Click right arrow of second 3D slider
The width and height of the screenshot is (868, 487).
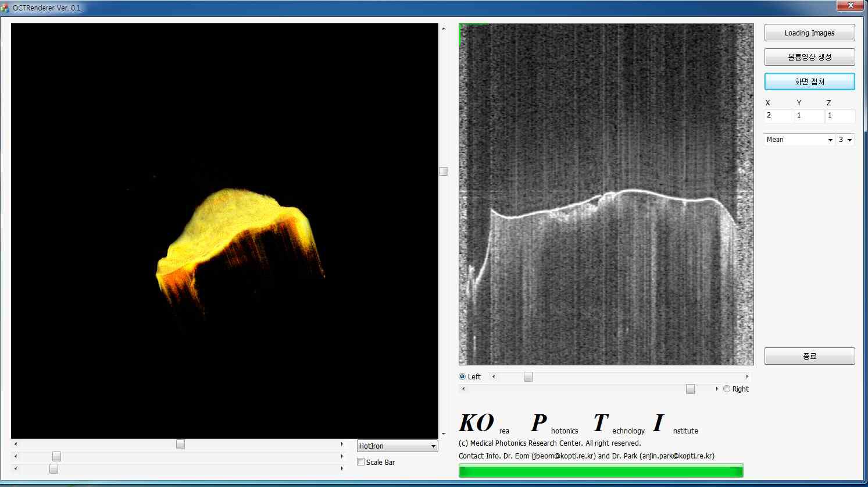[x=342, y=456]
